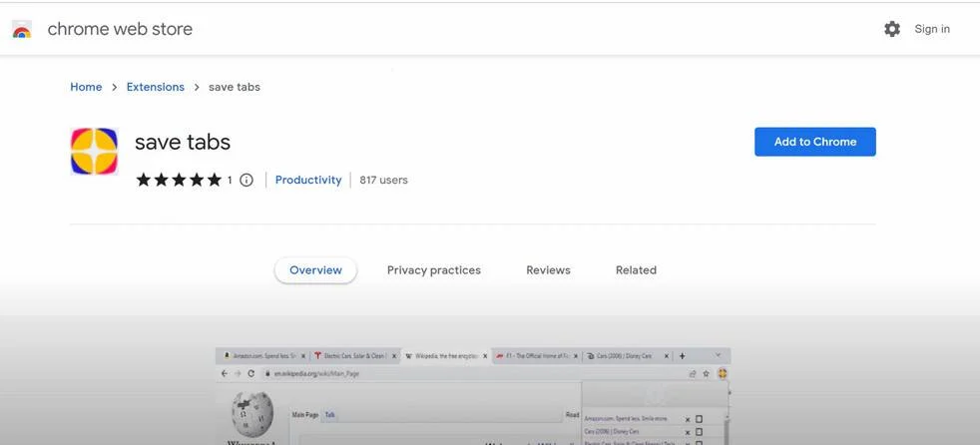
Task: Click the five-star rating row
Action: pos(179,180)
